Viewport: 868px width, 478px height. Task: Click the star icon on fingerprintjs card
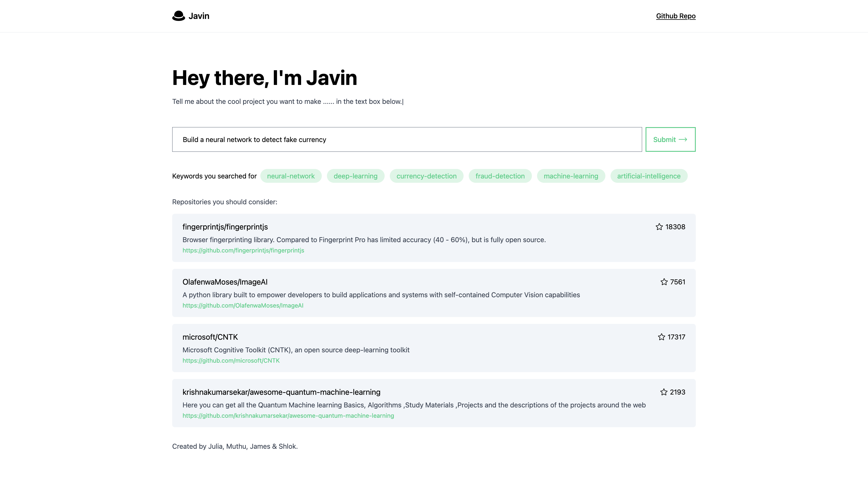[659, 227]
